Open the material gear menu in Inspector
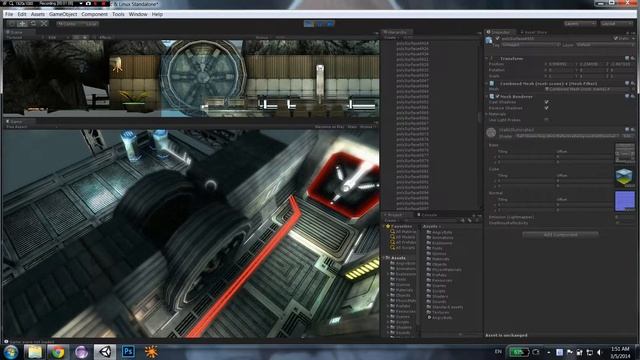Screen dimensions: 640x360 pos(632,130)
